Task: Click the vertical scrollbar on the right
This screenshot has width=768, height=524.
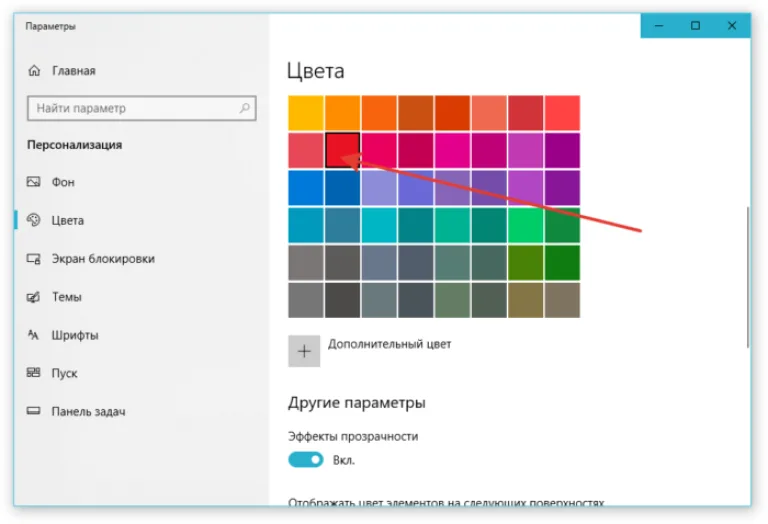Action: pyautogui.click(x=747, y=277)
